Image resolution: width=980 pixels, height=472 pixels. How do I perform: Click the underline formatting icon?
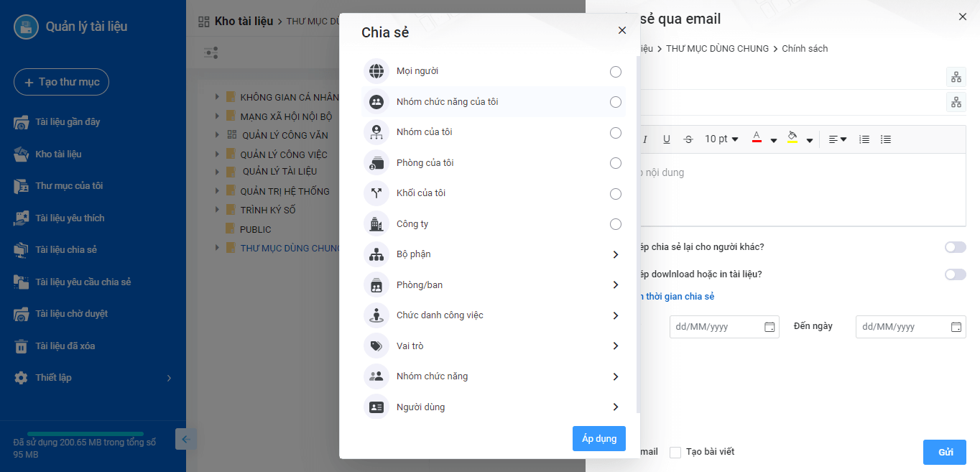click(667, 139)
